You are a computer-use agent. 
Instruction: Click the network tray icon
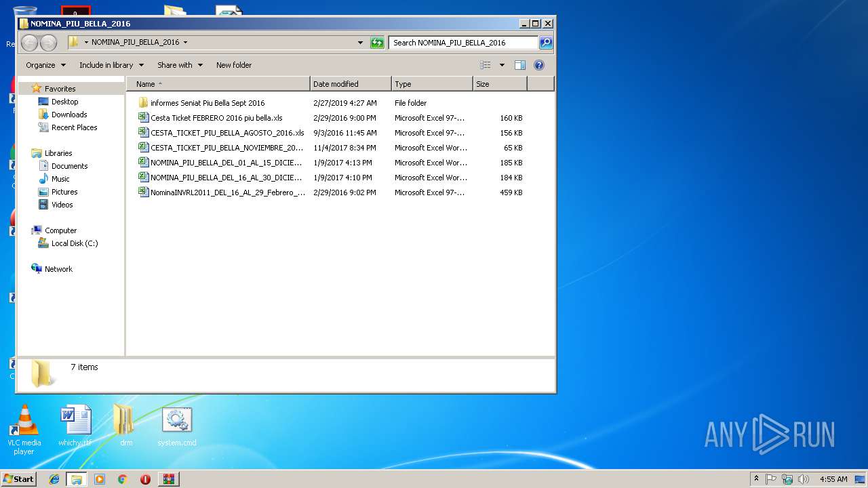pos(787,479)
